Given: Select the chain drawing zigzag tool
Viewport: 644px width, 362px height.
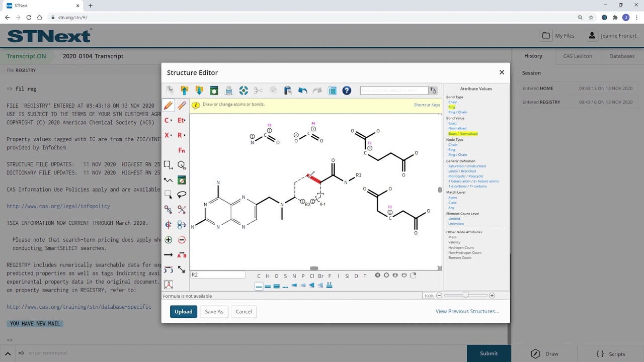Looking at the screenshot, I should pos(169,180).
